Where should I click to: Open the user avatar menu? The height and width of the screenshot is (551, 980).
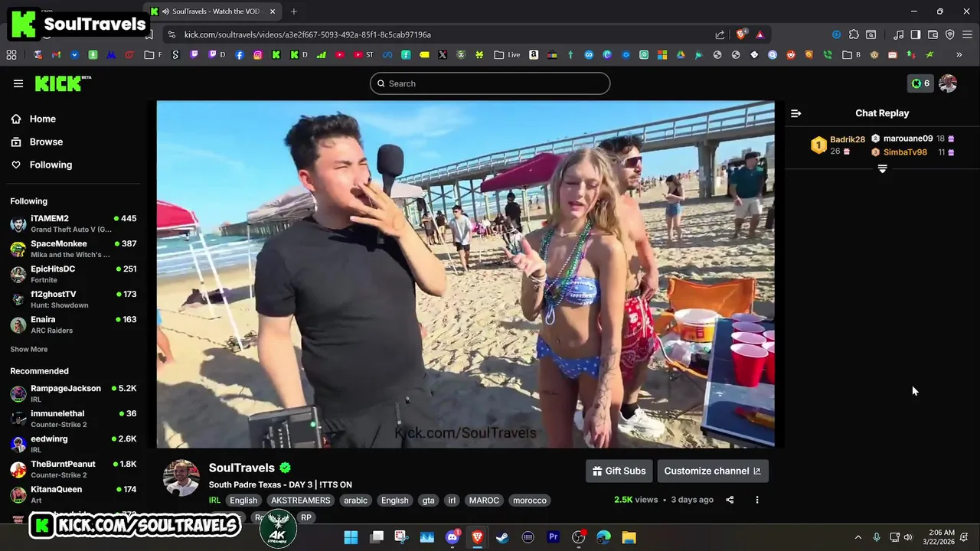click(x=948, y=83)
